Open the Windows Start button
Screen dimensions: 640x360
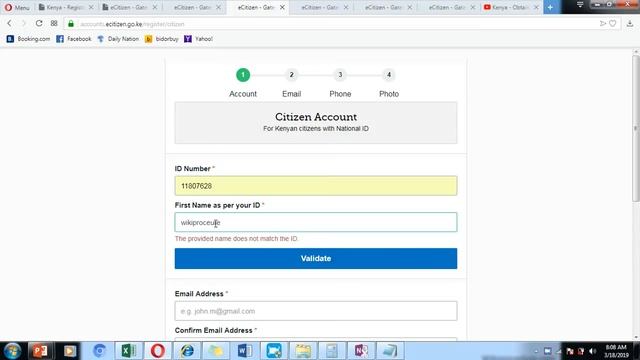(12, 351)
